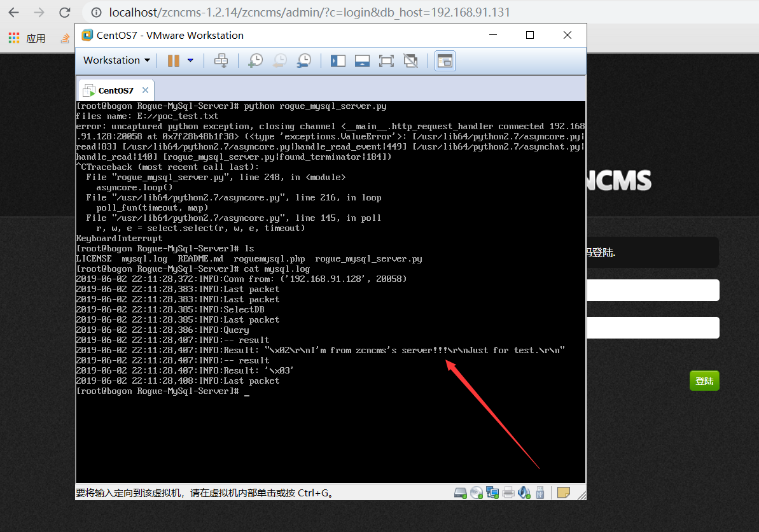Enter full screen mode
Viewport: 759px width, 532px height.
[x=386, y=60]
